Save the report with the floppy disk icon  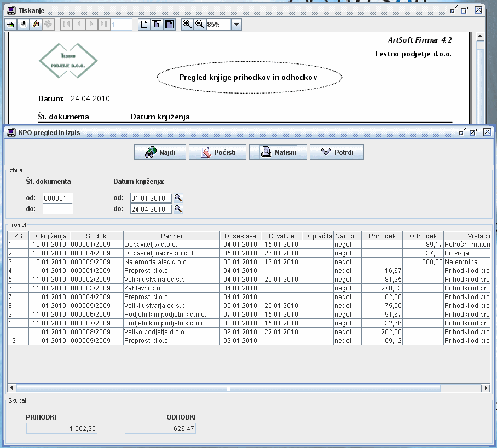[23, 25]
